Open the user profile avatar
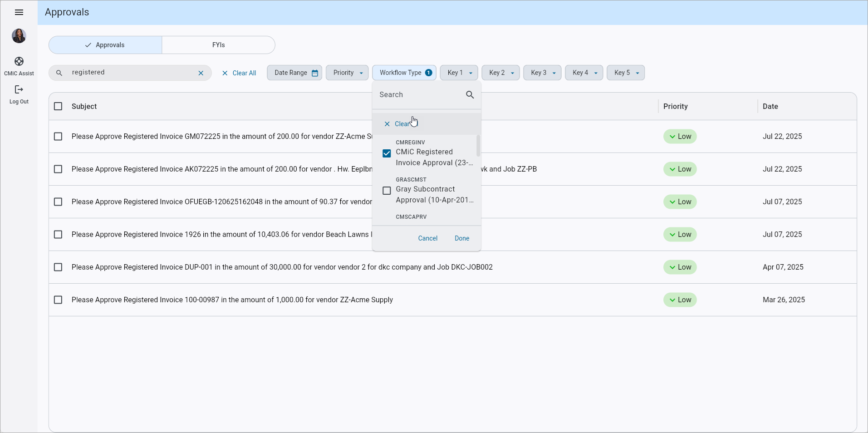The image size is (868, 433). (19, 36)
